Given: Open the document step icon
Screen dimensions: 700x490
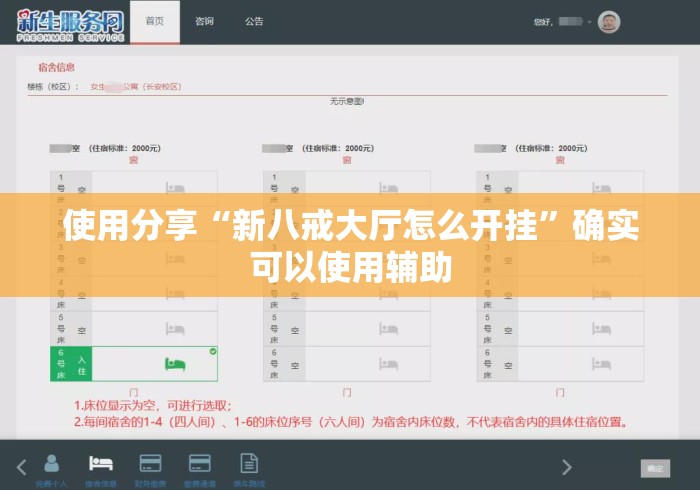Looking at the screenshot, I should click(249, 463).
